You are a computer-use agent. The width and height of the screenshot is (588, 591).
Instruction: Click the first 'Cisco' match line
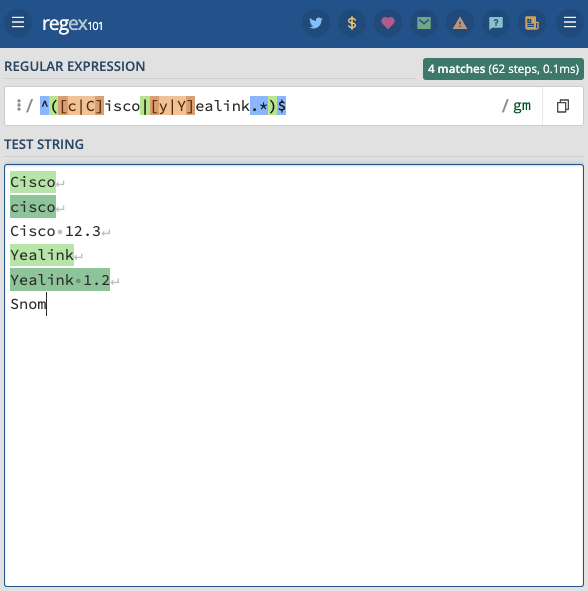(x=33, y=182)
